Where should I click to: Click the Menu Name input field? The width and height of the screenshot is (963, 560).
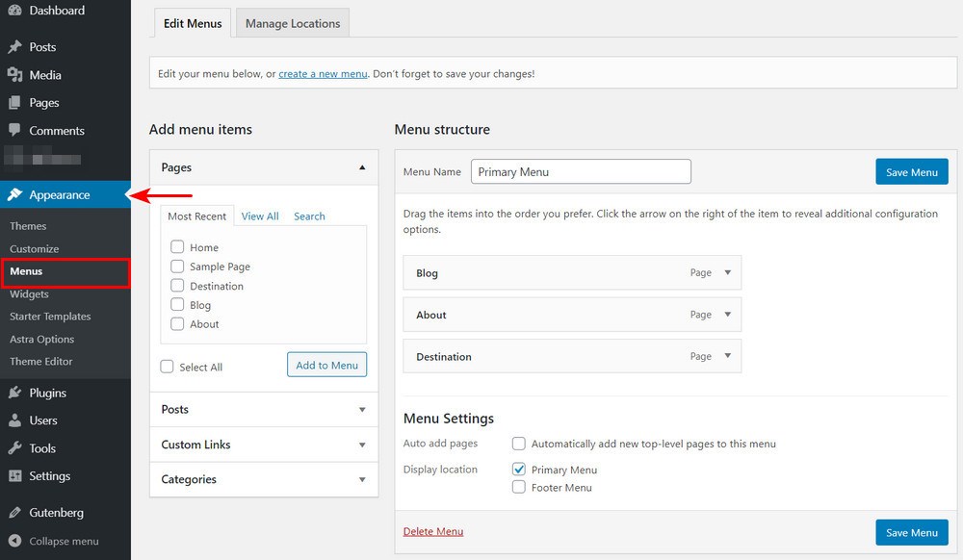tap(581, 171)
